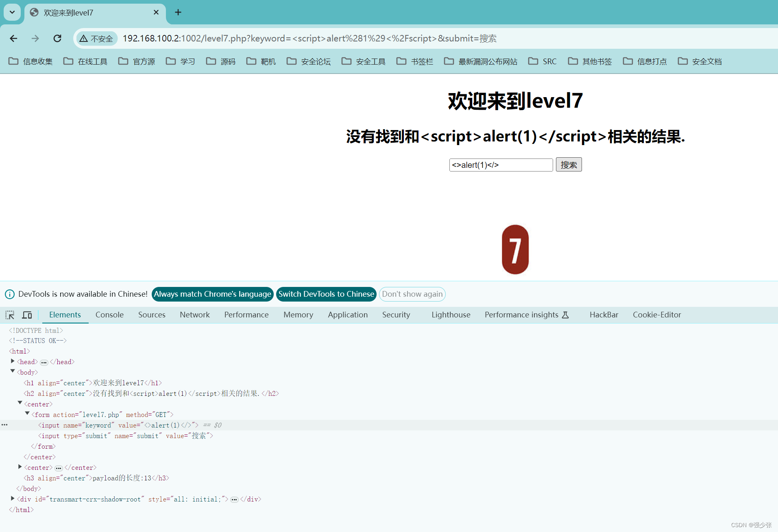Switch to the Performance insights tab
This screenshot has height=532, width=778.
coord(527,315)
